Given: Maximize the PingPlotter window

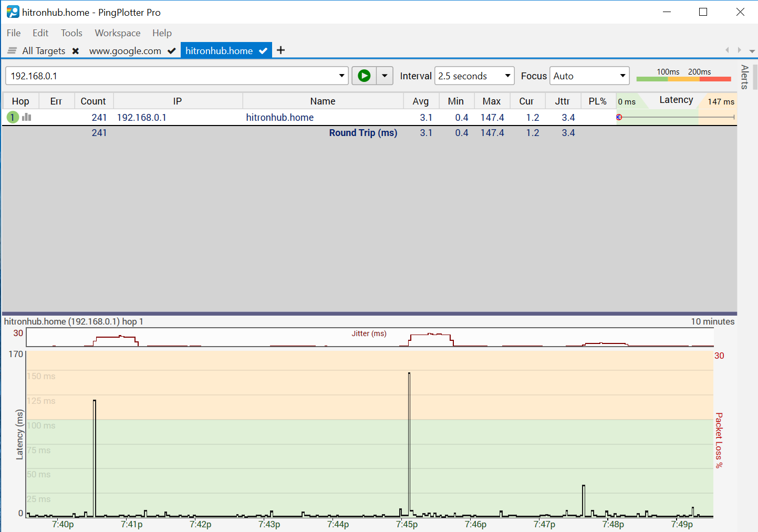Looking at the screenshot, I should (x=703, y=12).
